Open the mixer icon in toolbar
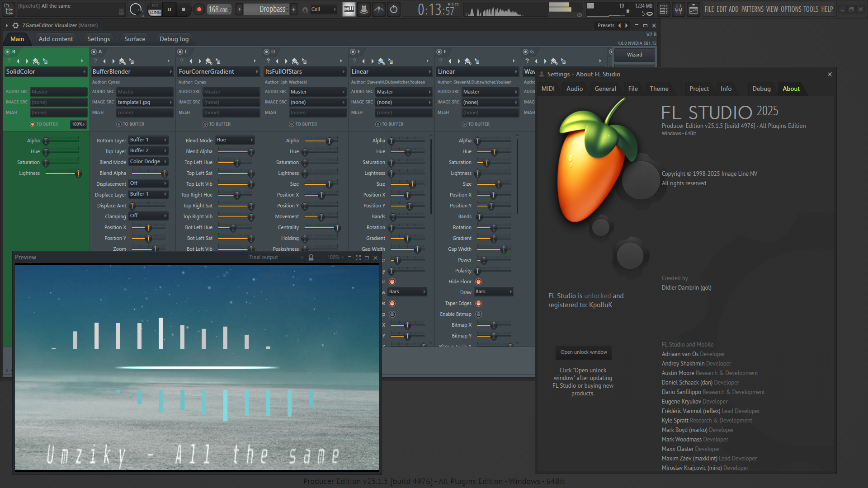This screenshot has width=868, height=488. (x=679, y=9)
